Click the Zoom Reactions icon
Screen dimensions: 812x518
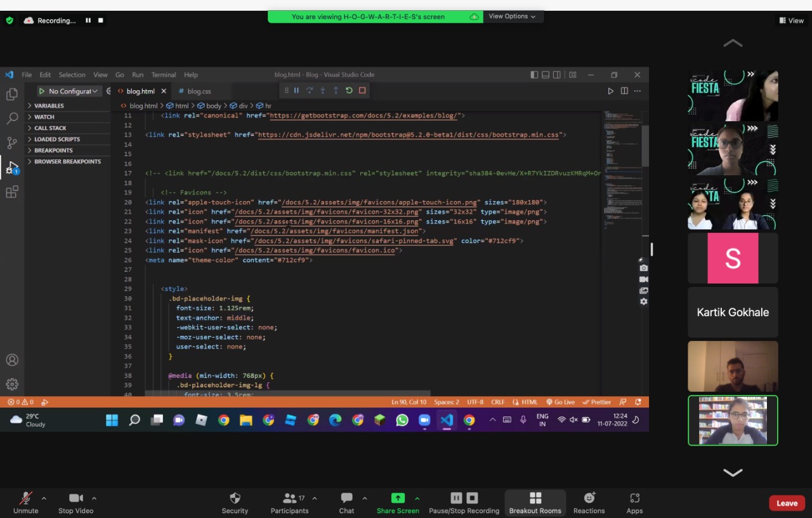click(x=589, y=502)
